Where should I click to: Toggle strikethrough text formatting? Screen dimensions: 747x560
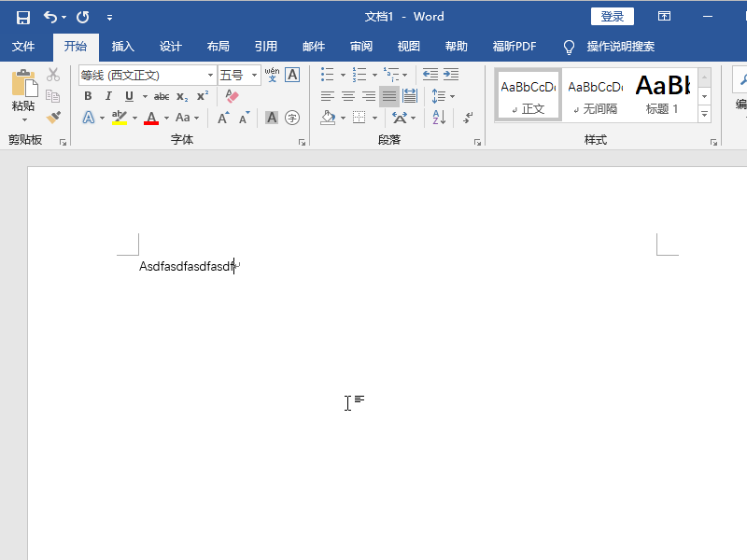point(162,96)
